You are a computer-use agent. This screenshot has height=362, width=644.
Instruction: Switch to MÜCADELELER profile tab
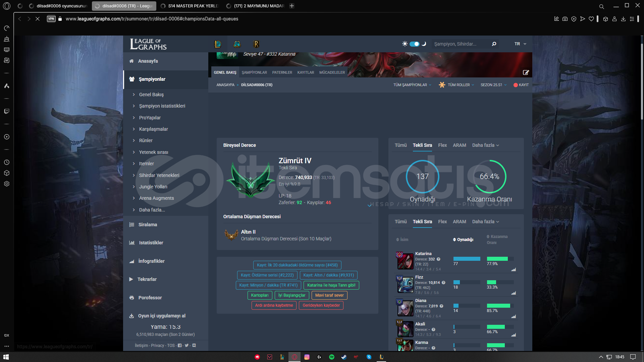tap(332, 72)
